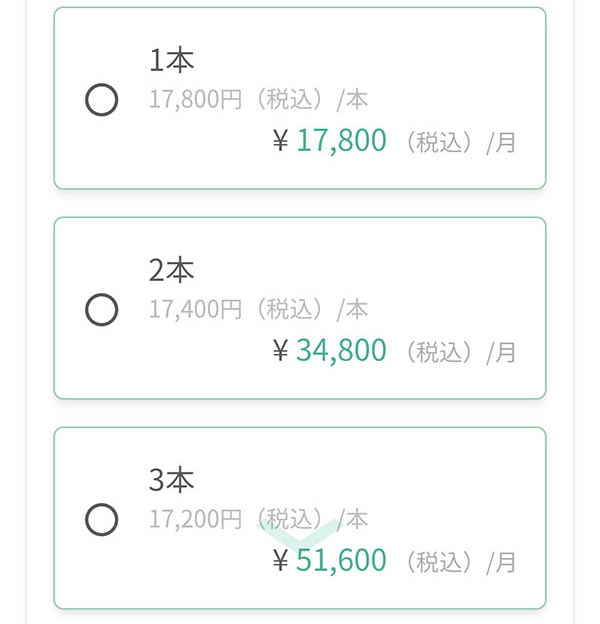Click the 17,200円（税込）/本 unit price text
Viewport: 600px width, 624px height.
pyautogui.click(x=259, y=519)
